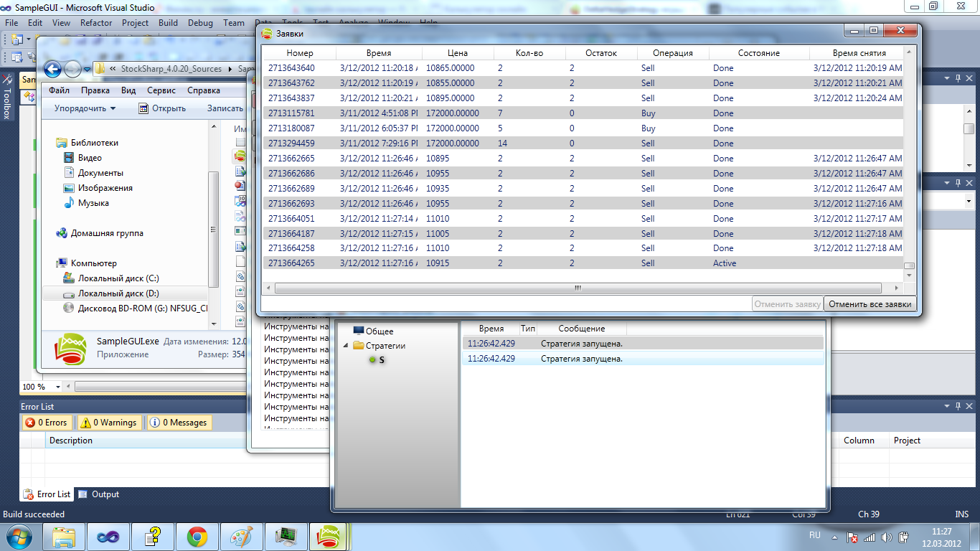Viewport: 980px width, 551px height.
Task: Open Упорядочить dropdown in Explorer
Action: tap(85, 108)
